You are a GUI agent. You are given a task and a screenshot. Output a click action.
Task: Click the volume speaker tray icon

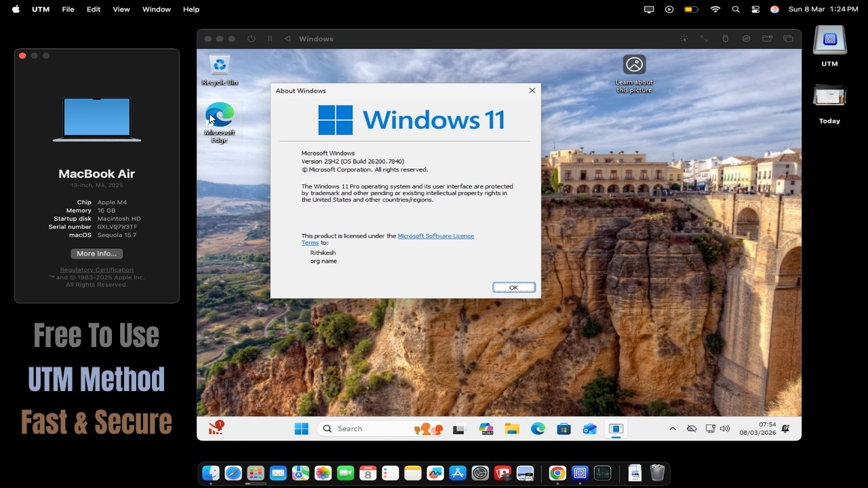point(725,428)
